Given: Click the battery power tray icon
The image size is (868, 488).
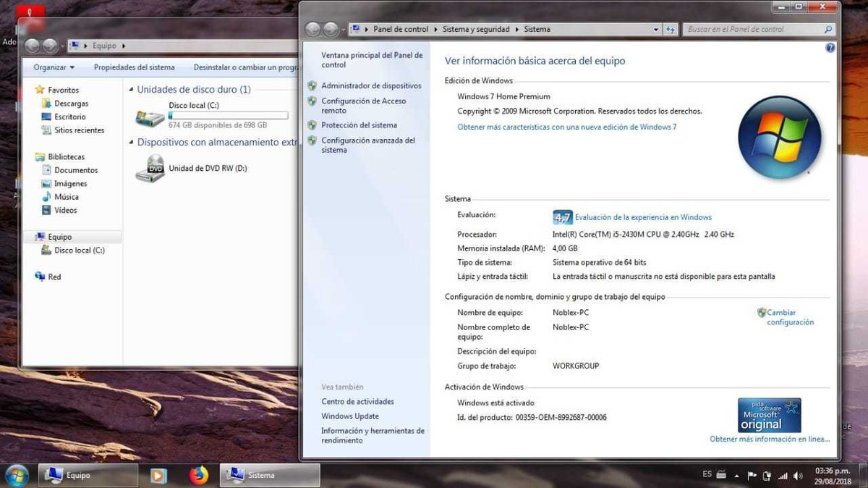Looking at the screenshot, I should pyautogui.click(x=767, y=476).
